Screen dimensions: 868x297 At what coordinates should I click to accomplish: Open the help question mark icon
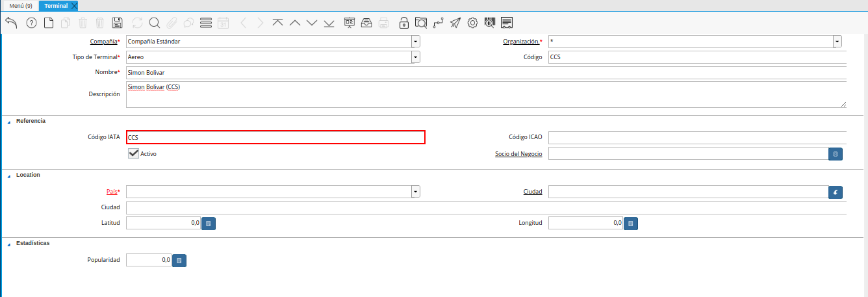(31, 23)
